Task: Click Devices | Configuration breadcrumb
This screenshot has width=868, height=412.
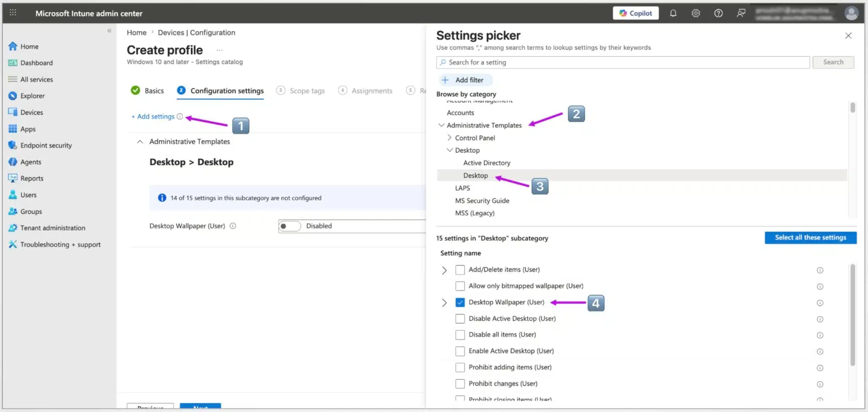Action: pyautogui.click(x=196, y=33)
